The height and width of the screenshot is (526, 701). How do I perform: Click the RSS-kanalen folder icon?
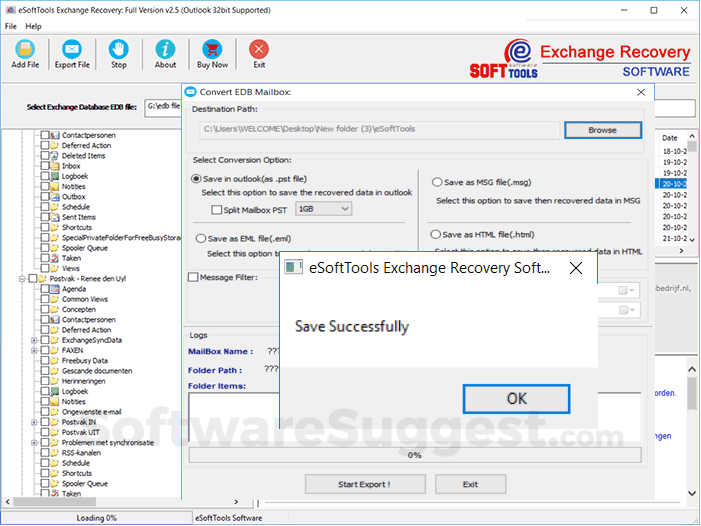coord(55,453)
